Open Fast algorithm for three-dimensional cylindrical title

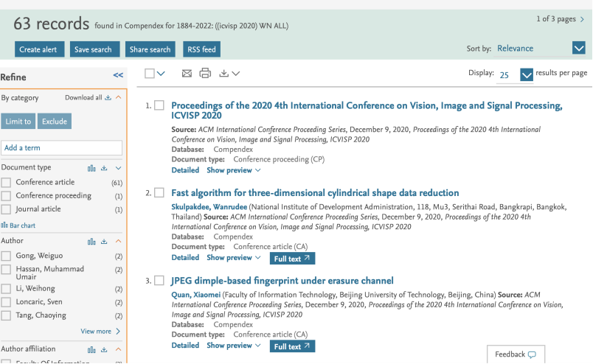coord(315,193)
